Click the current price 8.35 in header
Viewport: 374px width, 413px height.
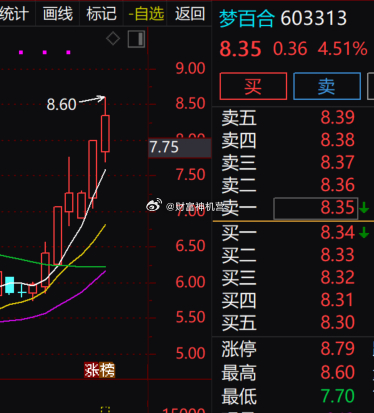240,49
